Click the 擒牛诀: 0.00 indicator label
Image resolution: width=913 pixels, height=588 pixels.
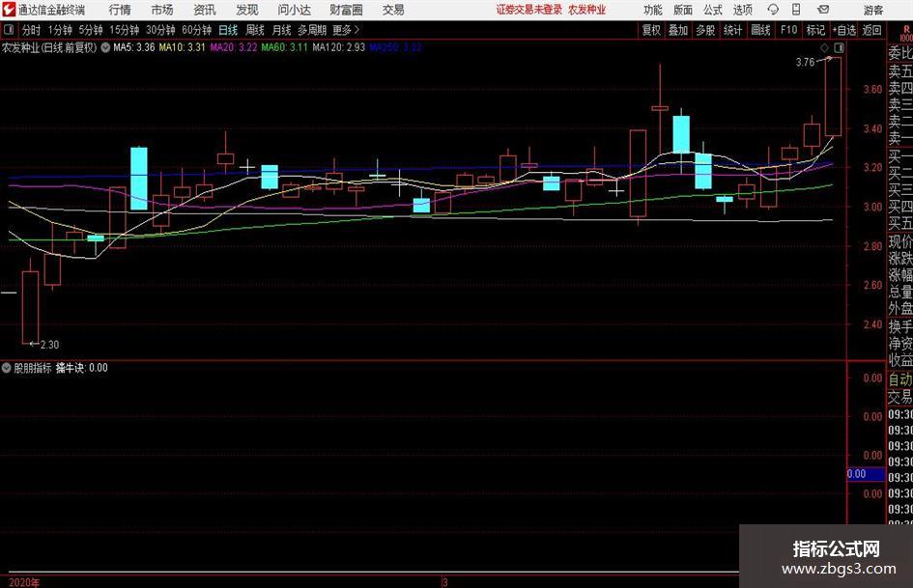(x=81, y=368)
